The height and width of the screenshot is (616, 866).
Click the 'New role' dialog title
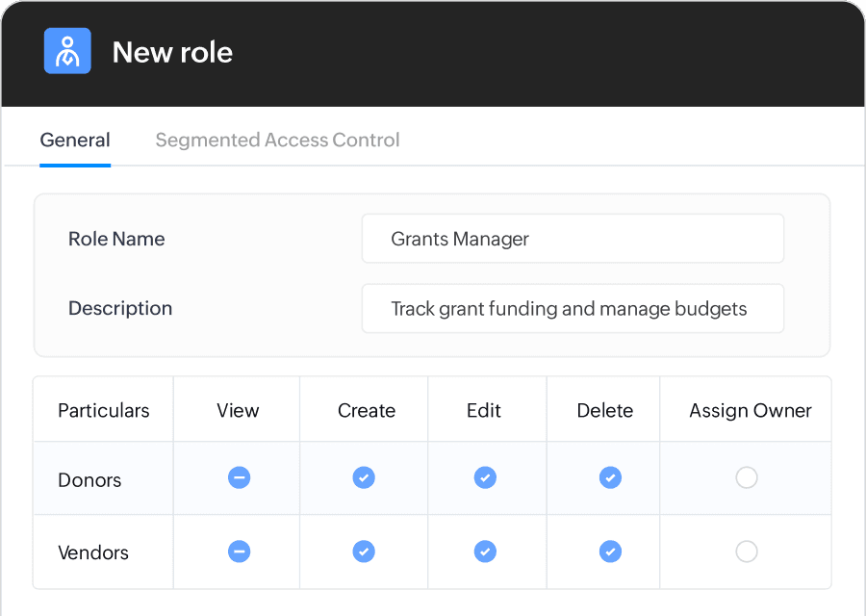[172, 53]
